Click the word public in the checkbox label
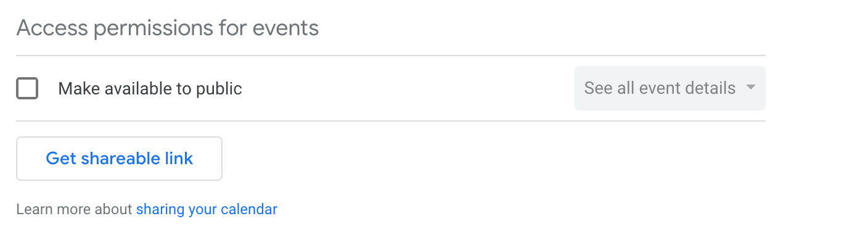The width and height of the screenshot is (868, 237). point(219,89)
